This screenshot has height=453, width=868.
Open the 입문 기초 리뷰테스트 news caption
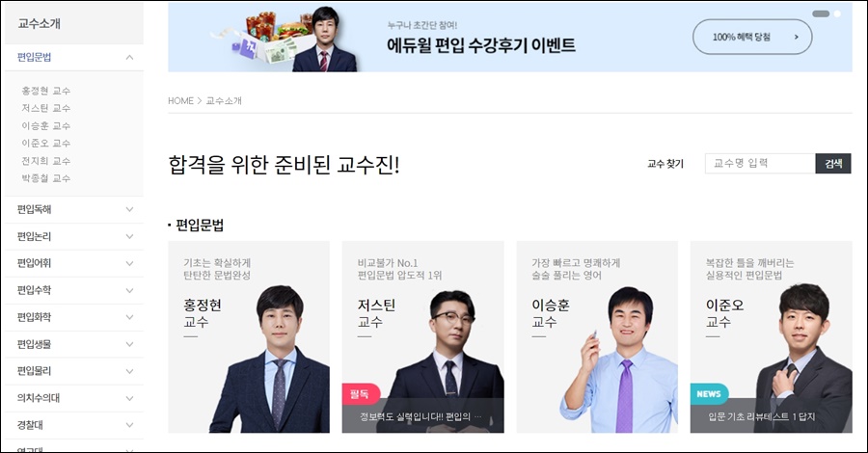click(761, 416)
